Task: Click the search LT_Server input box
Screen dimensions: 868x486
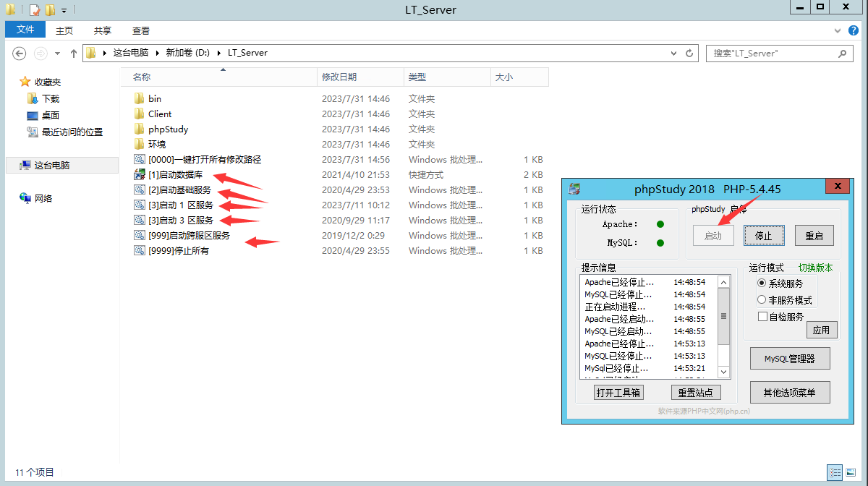Action: (770, 54)
